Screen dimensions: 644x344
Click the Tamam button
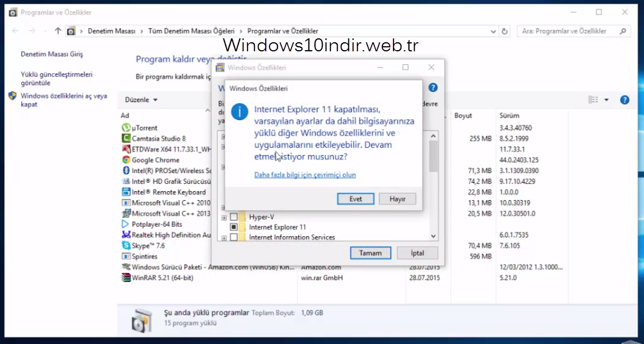[x=370, y=253]
